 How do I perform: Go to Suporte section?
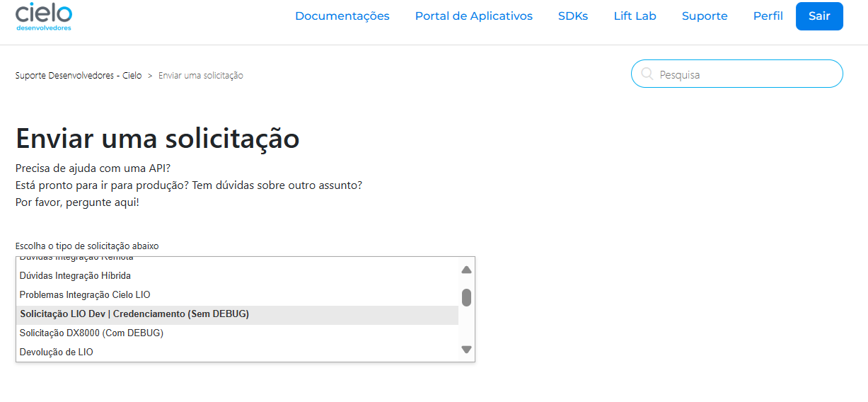point(705,16)
